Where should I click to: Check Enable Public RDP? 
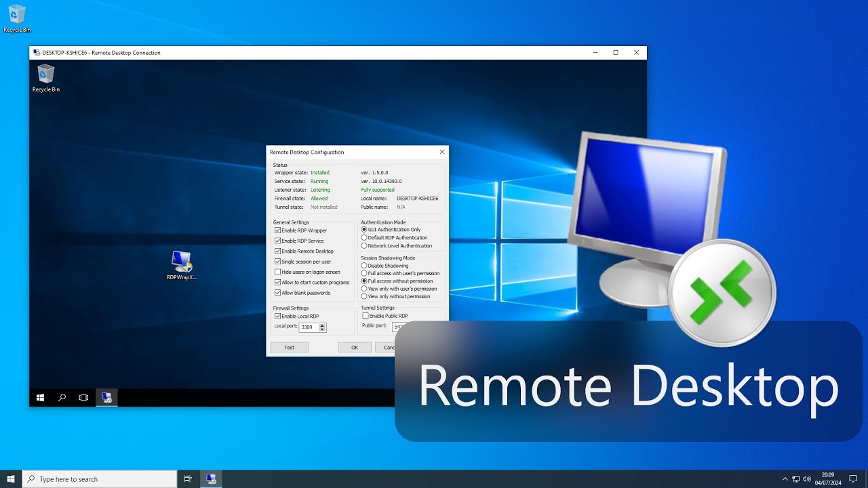[366, 316]
